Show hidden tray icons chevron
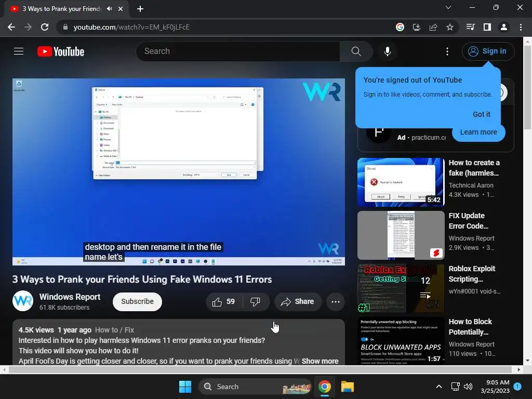The width and height of the screenshot is (532, 399). coord(438,387)
